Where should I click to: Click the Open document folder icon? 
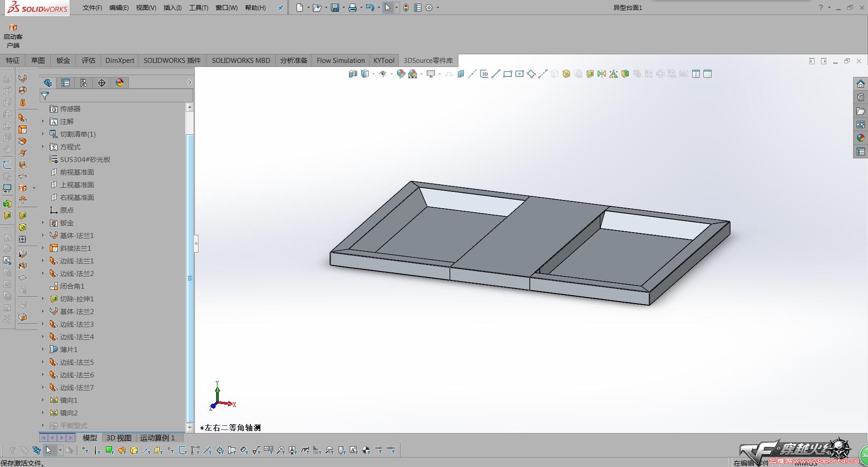317,8
